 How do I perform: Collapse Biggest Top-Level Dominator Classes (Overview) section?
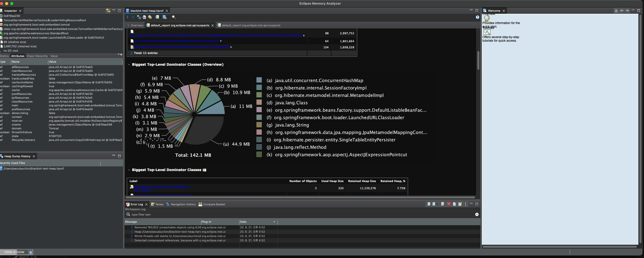(129, 65)
